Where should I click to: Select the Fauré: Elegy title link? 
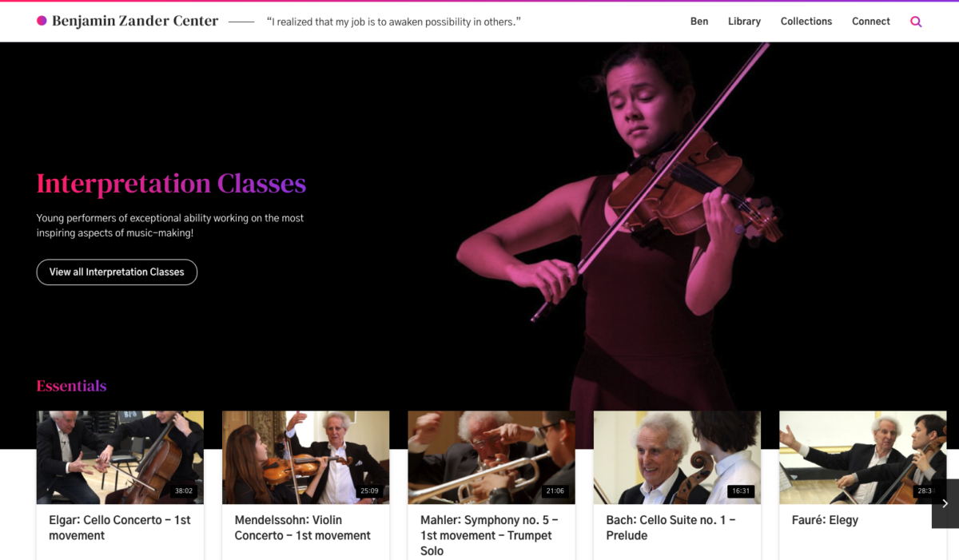pyautogui.click(x=825, y=520)
